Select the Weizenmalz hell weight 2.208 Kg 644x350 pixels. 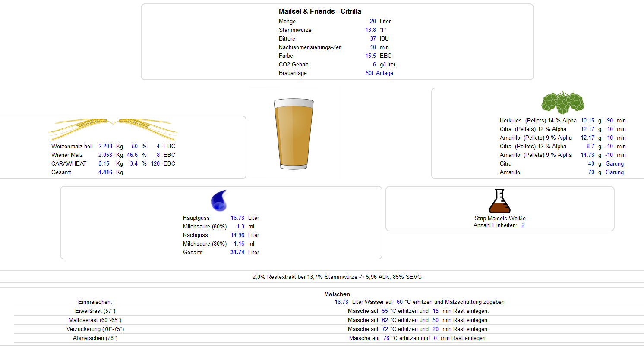point(105,147)
